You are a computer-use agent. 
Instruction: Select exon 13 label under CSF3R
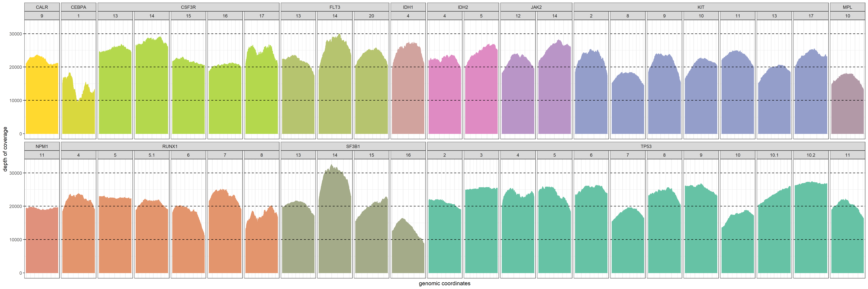[115, 16]
